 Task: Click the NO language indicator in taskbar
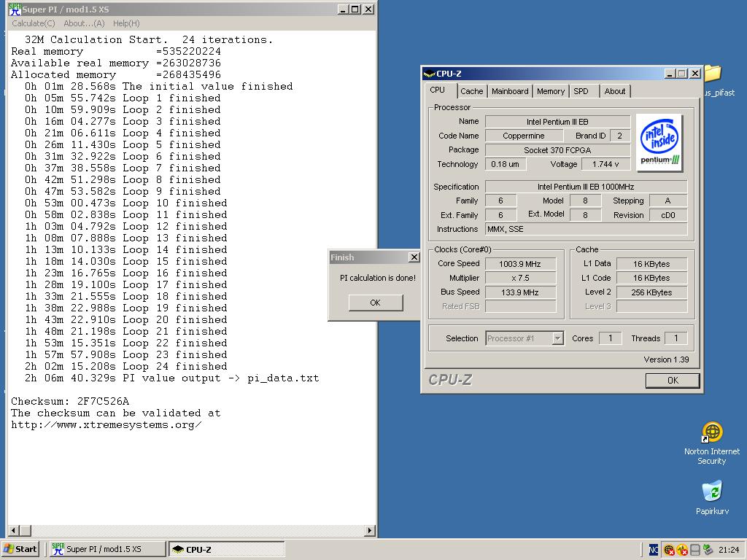pos(654,550)
